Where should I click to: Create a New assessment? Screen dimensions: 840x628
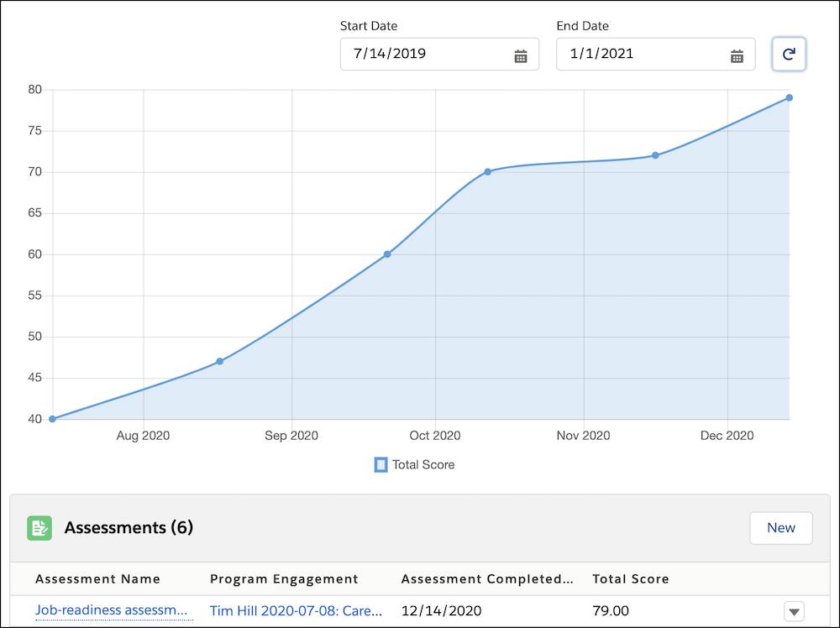[780, 528]
